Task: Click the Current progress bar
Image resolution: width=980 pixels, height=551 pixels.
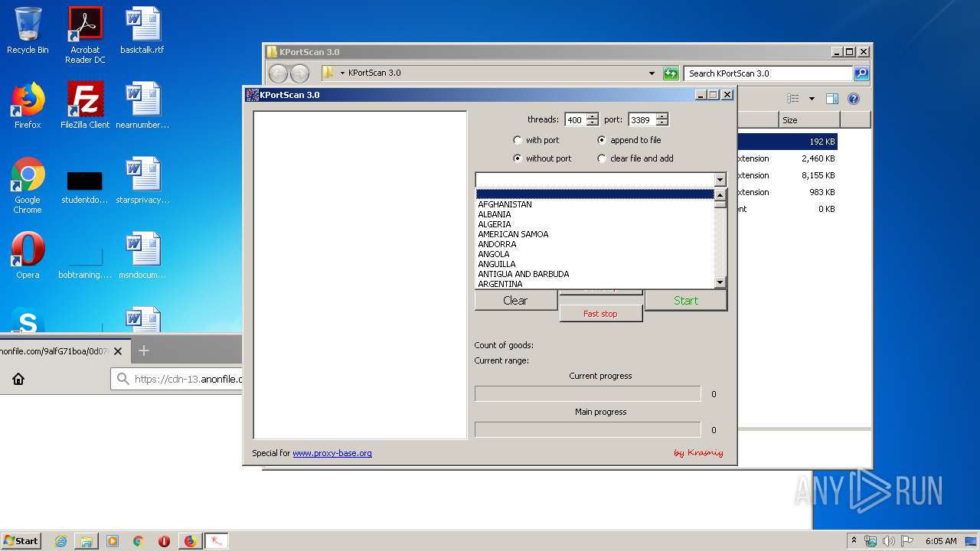Action: (x=588, y=393)
